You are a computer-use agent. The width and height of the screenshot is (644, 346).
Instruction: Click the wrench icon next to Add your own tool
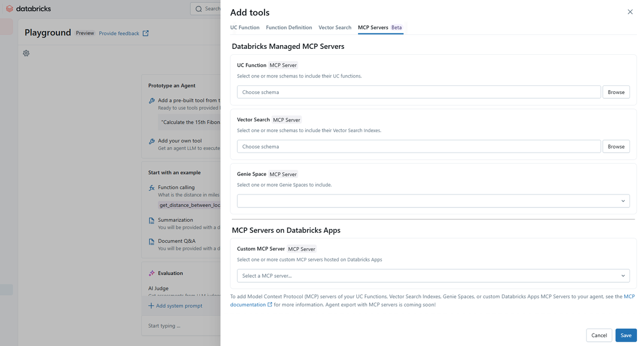pos(152,141)
